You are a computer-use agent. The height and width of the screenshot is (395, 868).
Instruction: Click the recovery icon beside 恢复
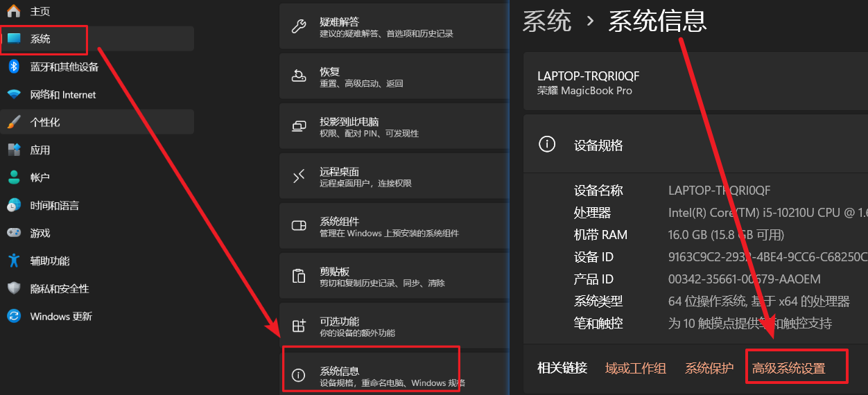[299, 76]
